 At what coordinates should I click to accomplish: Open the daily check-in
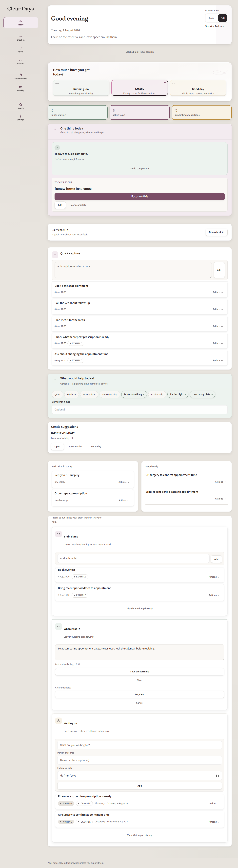216,232
